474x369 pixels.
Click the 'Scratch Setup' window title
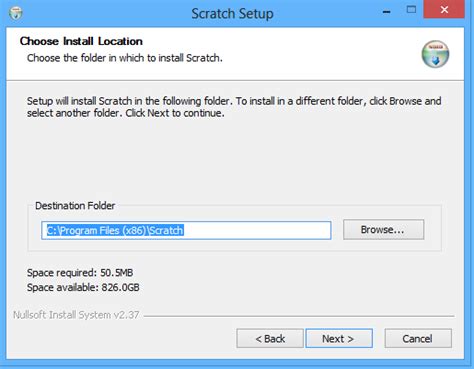[232, 14]
